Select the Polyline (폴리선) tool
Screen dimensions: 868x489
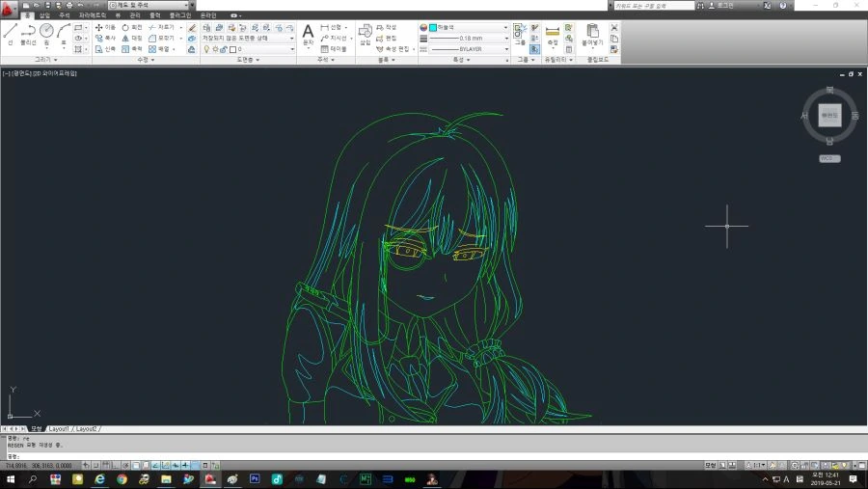click(28, 35)
